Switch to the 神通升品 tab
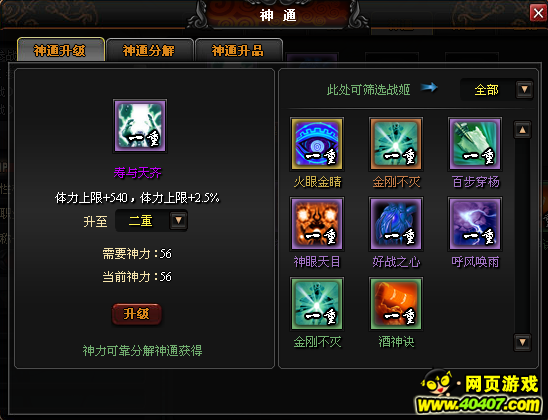Screen dimensions: 548x420 (239, 50)
